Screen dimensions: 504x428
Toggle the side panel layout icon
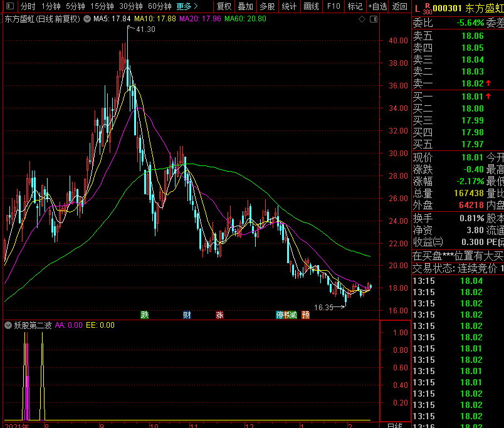point(373,19)
